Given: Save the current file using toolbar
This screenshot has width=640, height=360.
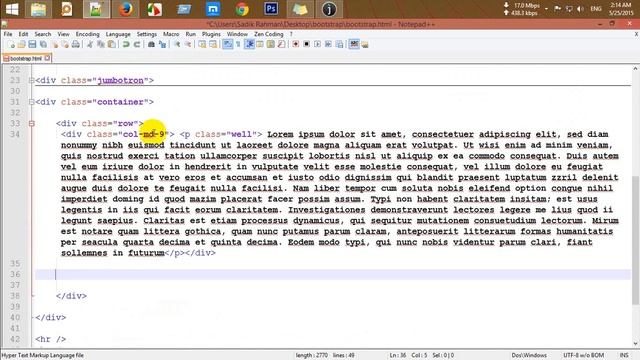Looking at the screenshot, I should point(32,44).
